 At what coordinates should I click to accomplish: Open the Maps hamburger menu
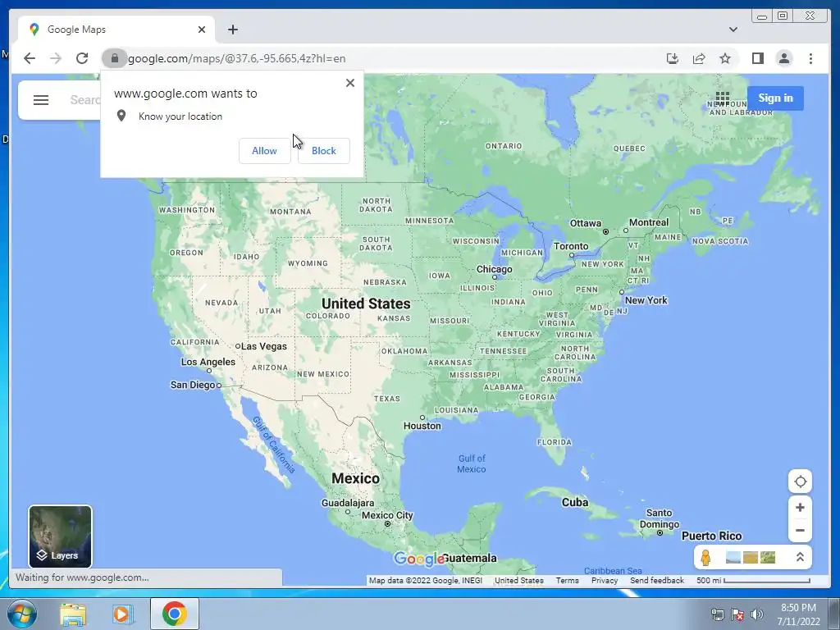(x=41, y=100)
